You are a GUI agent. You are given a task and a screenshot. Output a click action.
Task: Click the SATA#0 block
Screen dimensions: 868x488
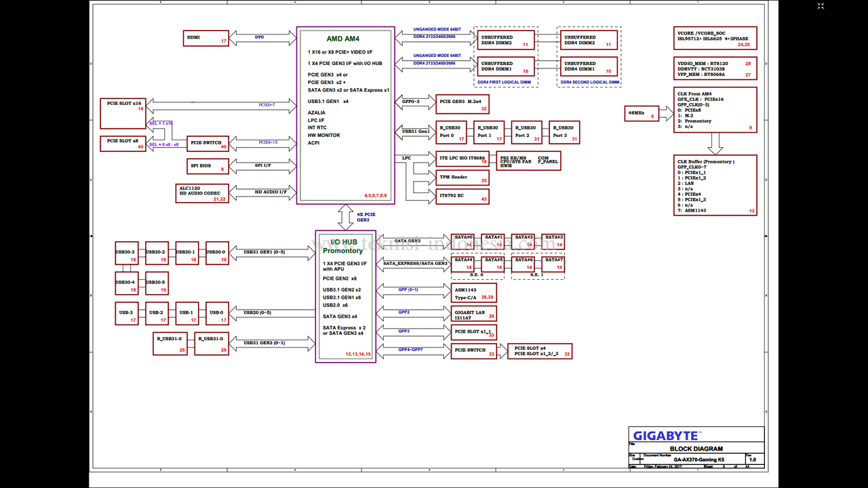[463, 241]
